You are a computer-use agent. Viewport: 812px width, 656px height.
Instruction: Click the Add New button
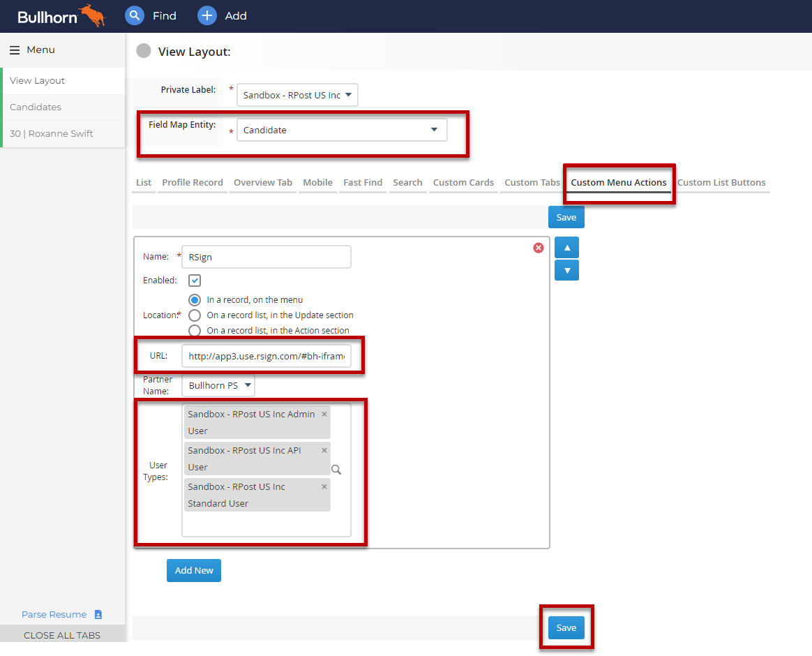(194, 570)
